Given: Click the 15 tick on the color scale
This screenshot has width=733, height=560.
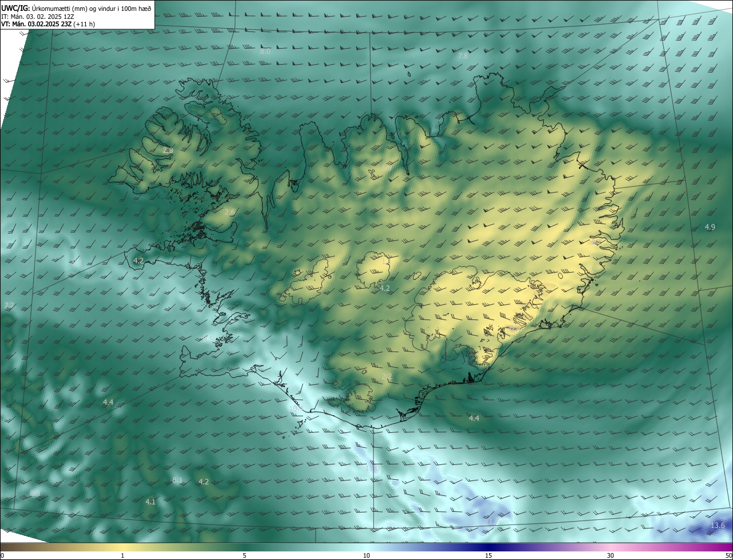Looking at the screenshot, I should pyautogui.click(x=488, y=555).
